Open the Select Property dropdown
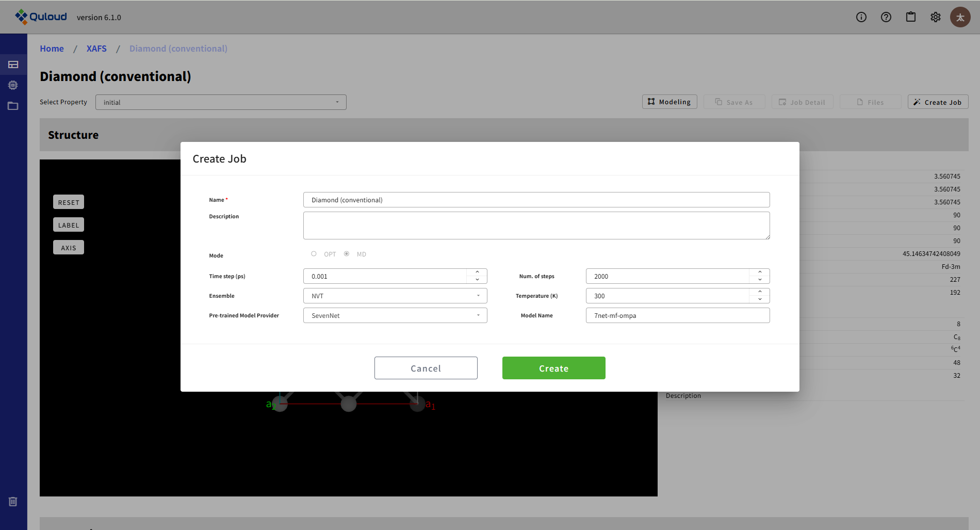Image resolution: width=980 pixels, height=530 pixels. tap(220, 102)
